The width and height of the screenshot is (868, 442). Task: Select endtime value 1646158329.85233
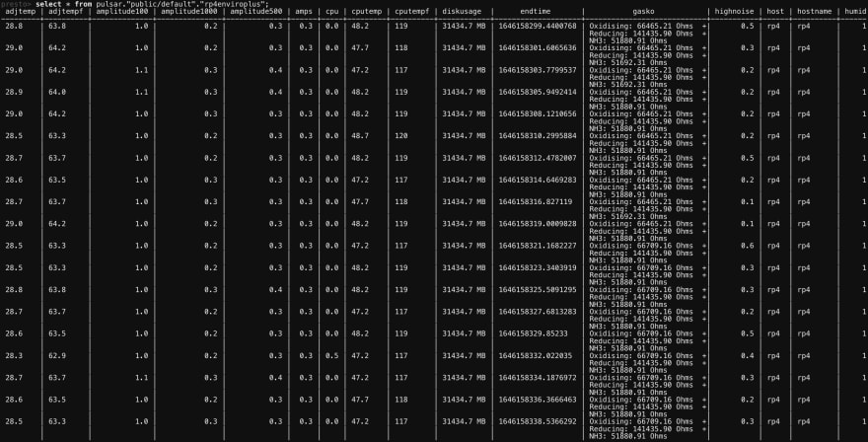(533, 333)
